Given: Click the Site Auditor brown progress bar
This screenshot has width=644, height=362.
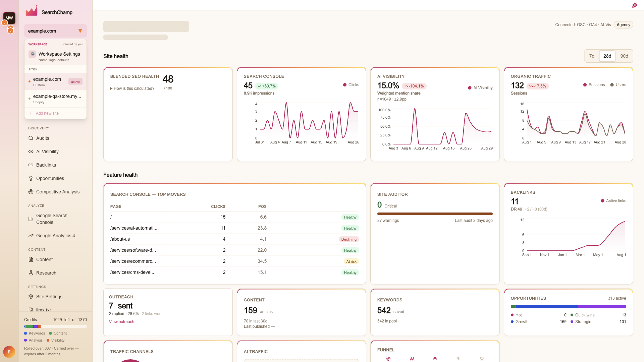Looking at the screenshot, I should coord(435,214).
